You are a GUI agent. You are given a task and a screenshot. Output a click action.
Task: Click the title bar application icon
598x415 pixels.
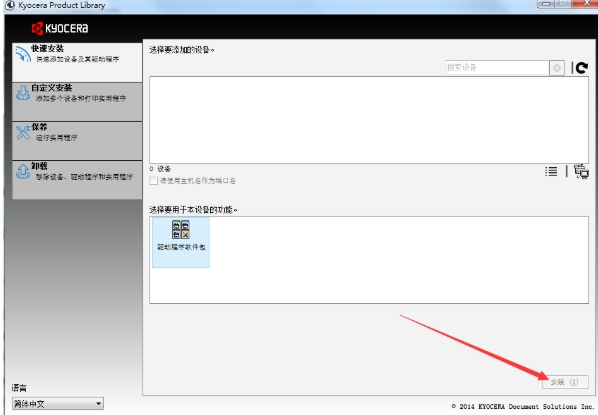coord(10,5)
